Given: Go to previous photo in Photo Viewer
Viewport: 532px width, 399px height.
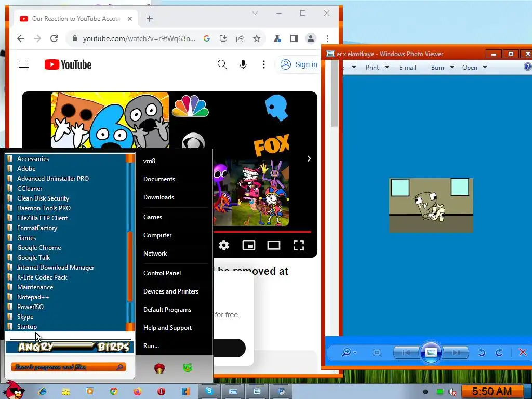Looking at the screenshot, I should (x=406, y=353).
